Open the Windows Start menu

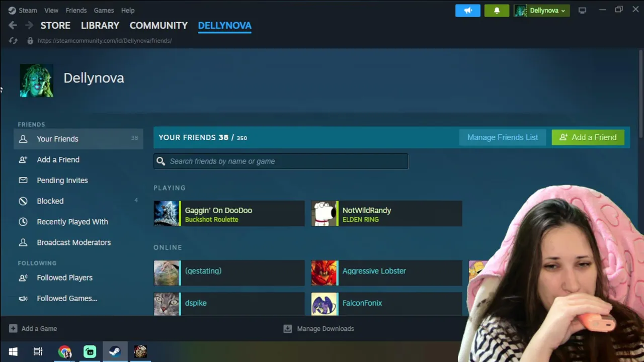(13, 351)
